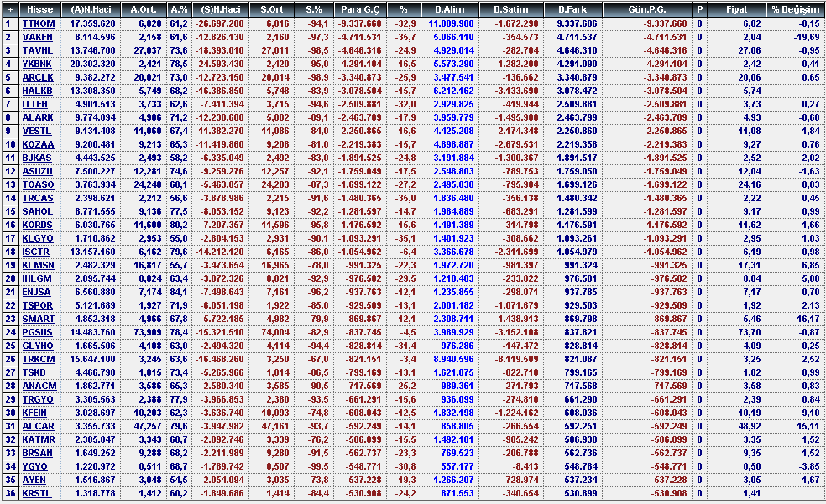Viewport: 826px width, 504px height.
Task: Select SMART's change value 16,17
Action: tap(808, 320)
